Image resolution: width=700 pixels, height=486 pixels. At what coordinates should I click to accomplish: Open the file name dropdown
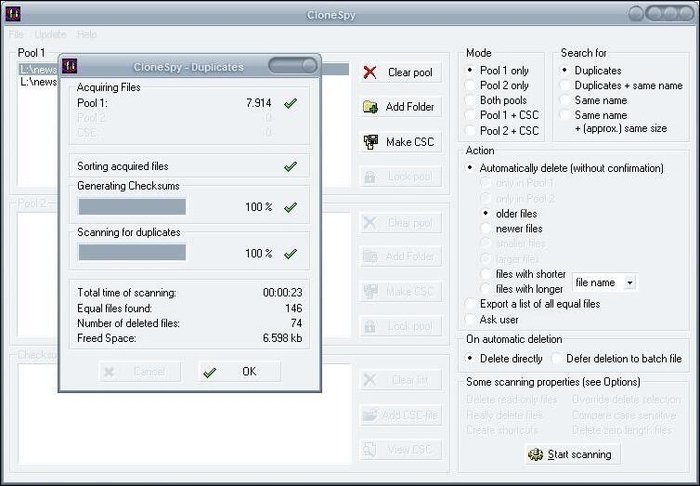point(630,282)
